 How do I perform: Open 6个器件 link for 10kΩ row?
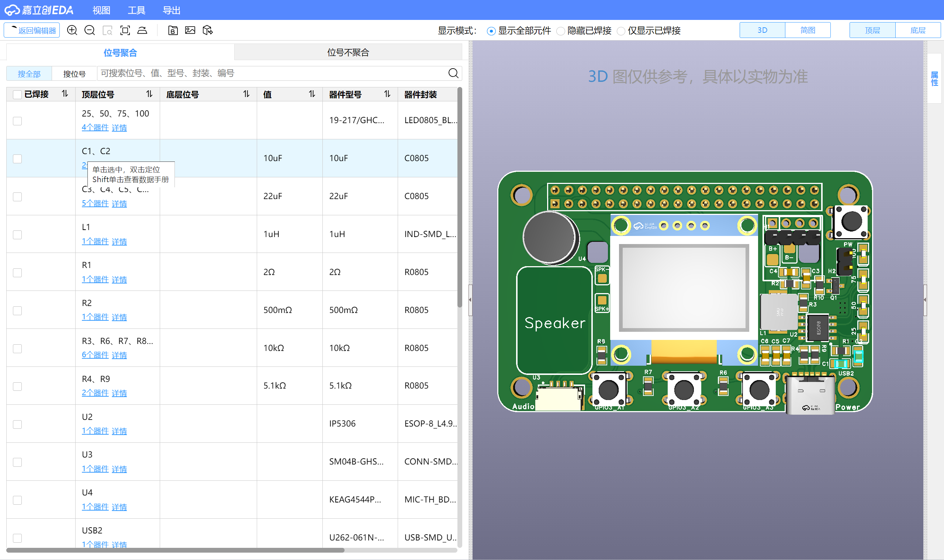[95, 355]
